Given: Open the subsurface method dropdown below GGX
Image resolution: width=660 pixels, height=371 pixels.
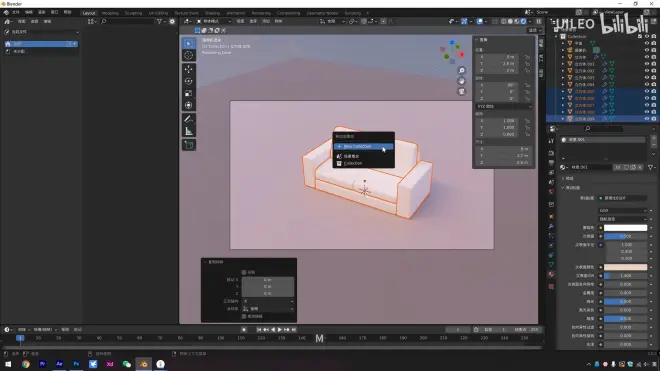Looking at the screenshot, I should pos(623,219).
